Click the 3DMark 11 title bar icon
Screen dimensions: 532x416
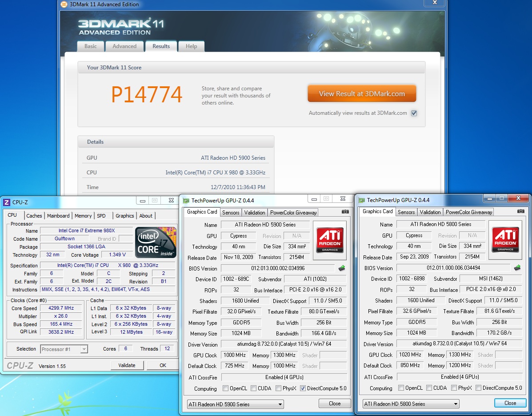[64, 4]
